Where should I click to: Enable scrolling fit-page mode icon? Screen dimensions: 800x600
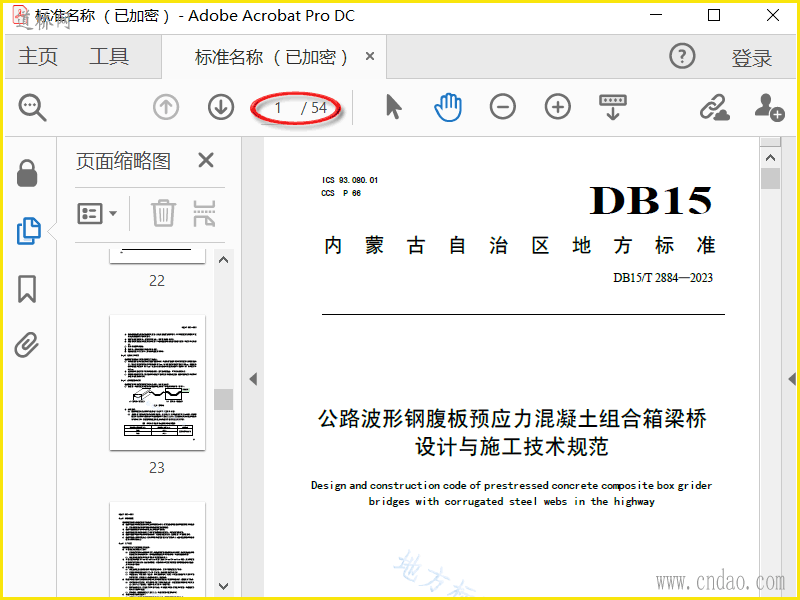tap(613, 107)
